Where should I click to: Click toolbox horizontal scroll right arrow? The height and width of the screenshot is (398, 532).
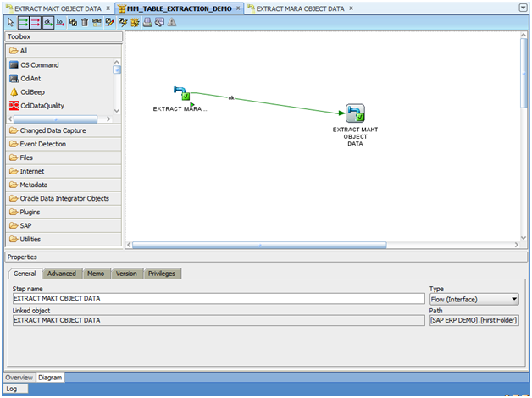(x=108, y=119)
